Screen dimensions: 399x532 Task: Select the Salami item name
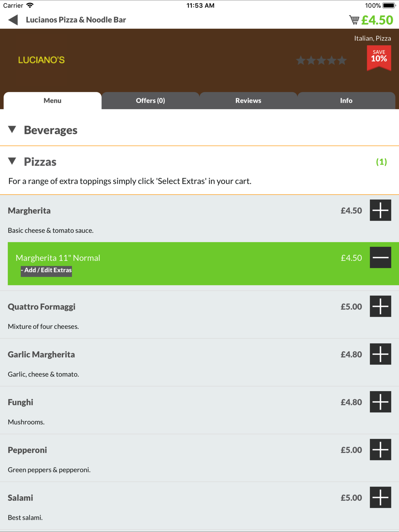click(20, 498)
